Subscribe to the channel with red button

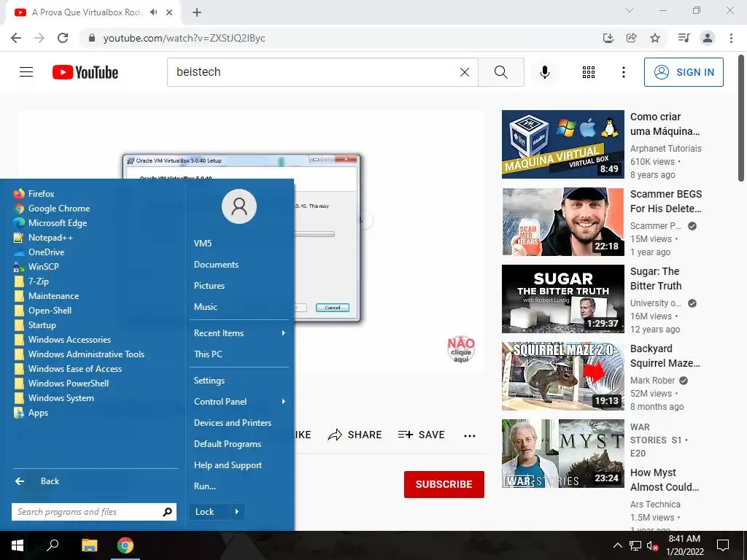[x=444, y=484]
